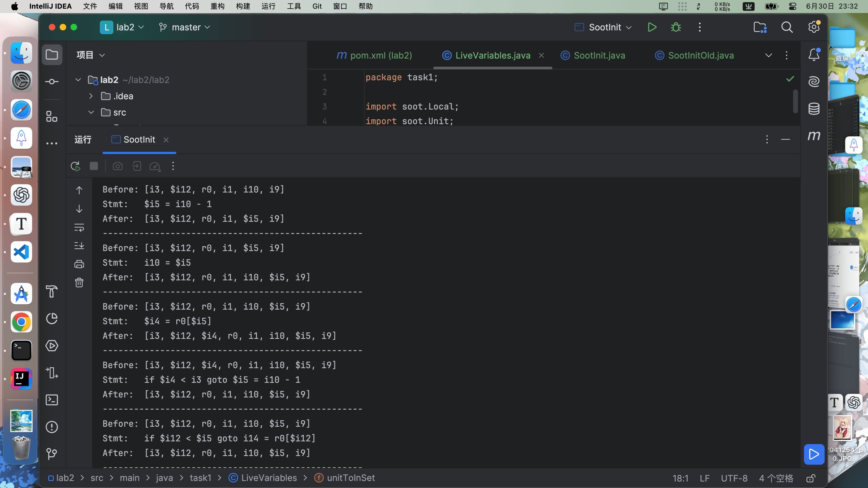Click the Debug SootInit bug icon
868x488 pixels.
tap(676, 27)
